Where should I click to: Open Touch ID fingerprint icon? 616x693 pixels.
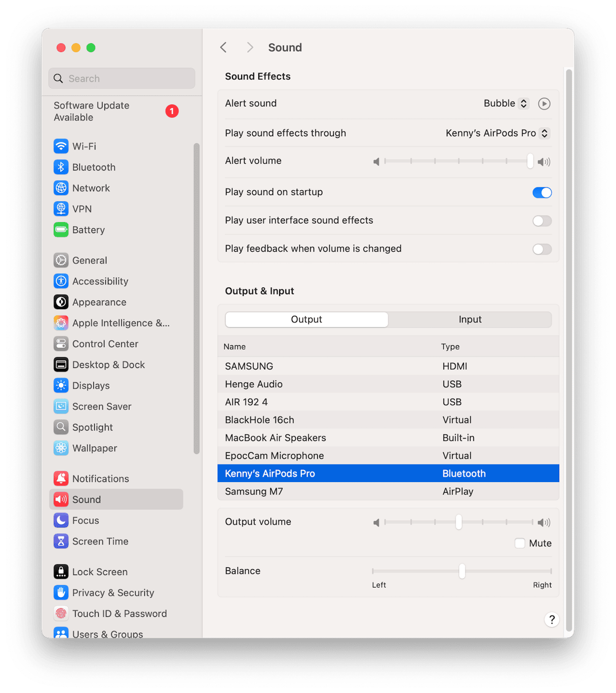point(61,613)
